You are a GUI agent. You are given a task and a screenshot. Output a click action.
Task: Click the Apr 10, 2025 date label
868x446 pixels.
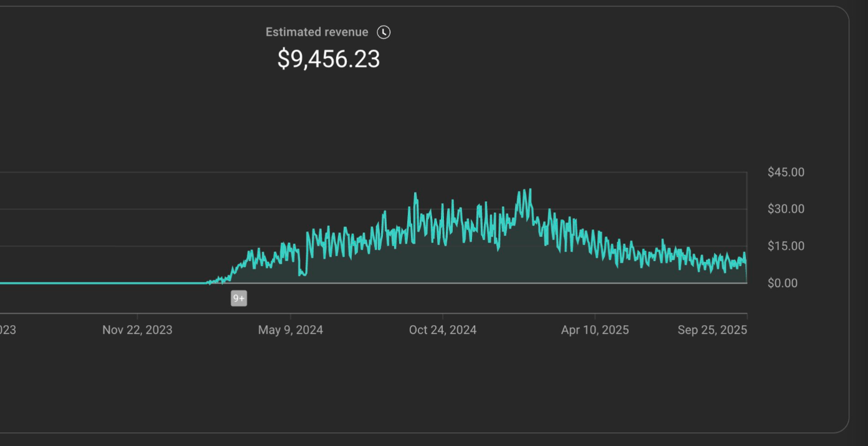point(595,330)
